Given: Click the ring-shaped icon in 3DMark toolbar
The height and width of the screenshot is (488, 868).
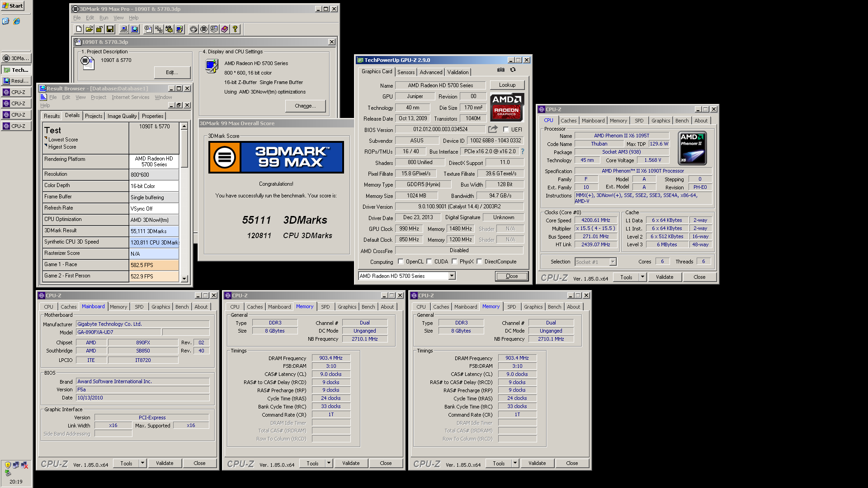Looking at the screenshot, I should click(193, 29).
